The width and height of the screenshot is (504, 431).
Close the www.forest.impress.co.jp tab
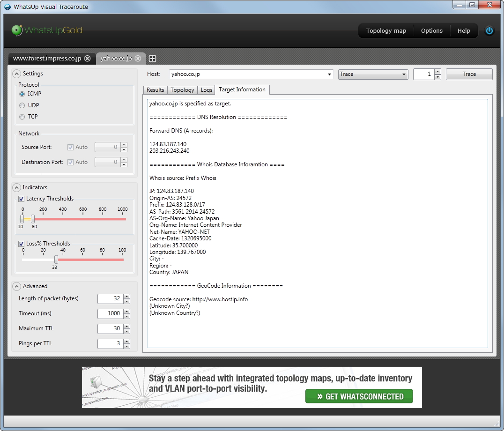tap(88, 59)
